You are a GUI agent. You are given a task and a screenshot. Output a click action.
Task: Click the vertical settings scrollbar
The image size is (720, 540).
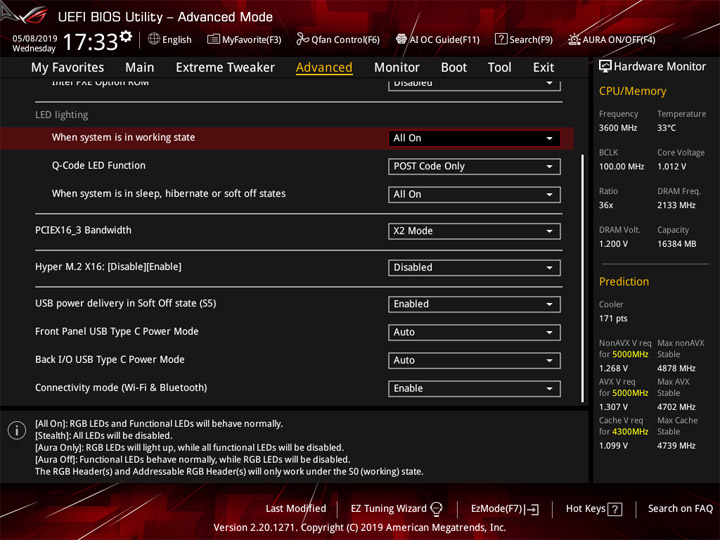pyautogui.click(x=583, y=278)
